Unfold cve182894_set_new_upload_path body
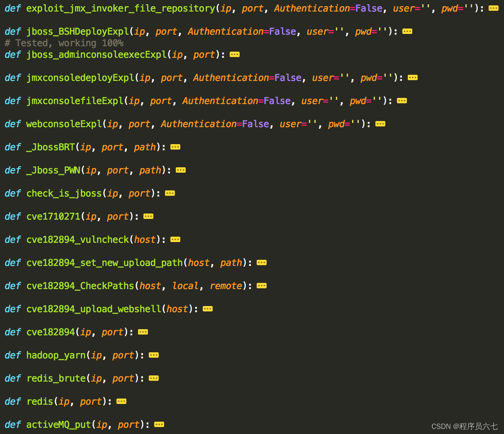 [x=262, y=262]
